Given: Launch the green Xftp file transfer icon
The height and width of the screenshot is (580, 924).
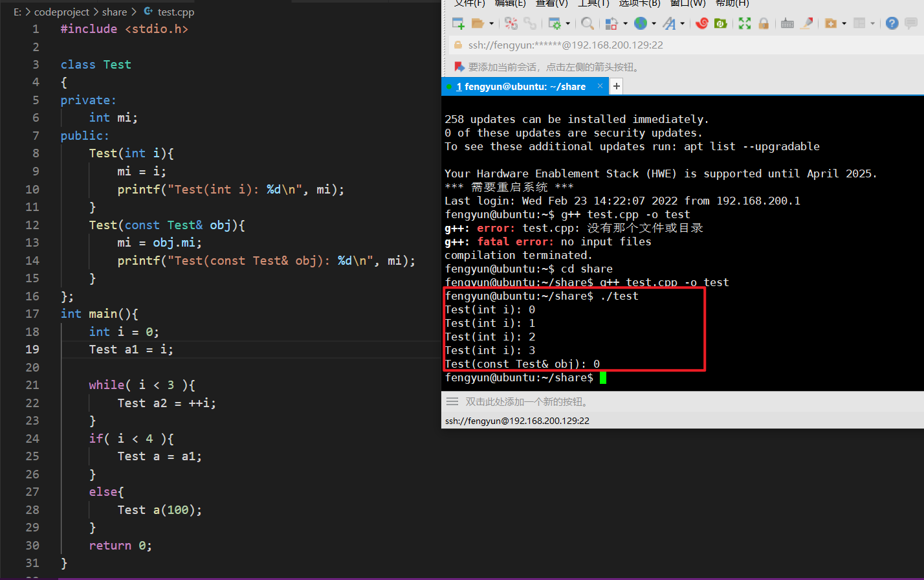Looking at the screenshot, I should tap(721, 23).
